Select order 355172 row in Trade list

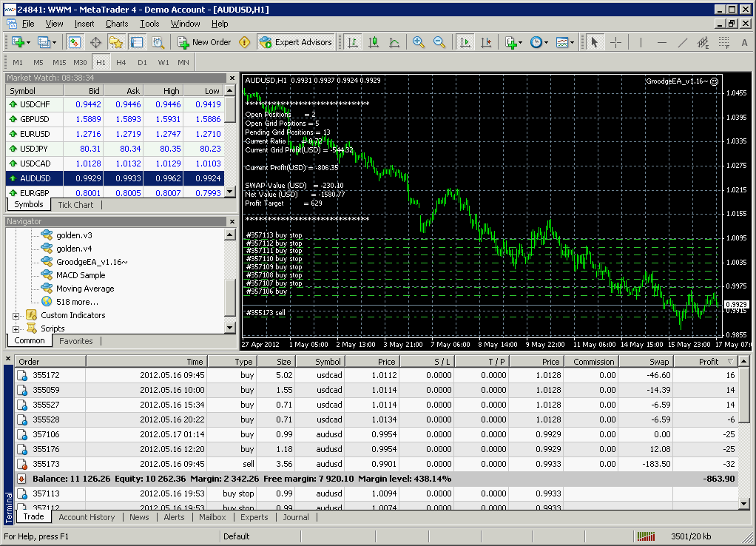click(x=376, y=375)
